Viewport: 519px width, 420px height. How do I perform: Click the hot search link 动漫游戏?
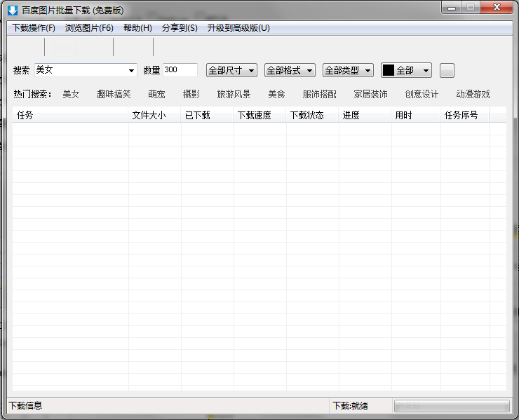pos(473,95)
